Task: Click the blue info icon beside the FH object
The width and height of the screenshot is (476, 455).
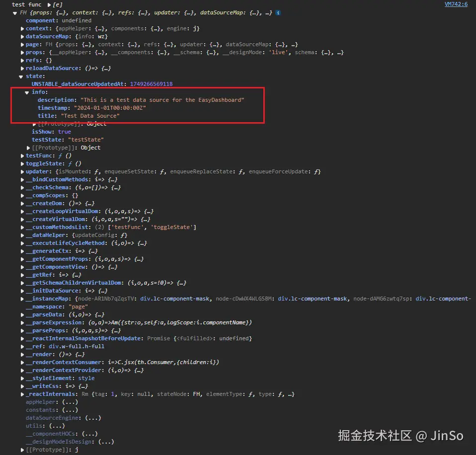Action: [x=278, y=12]
